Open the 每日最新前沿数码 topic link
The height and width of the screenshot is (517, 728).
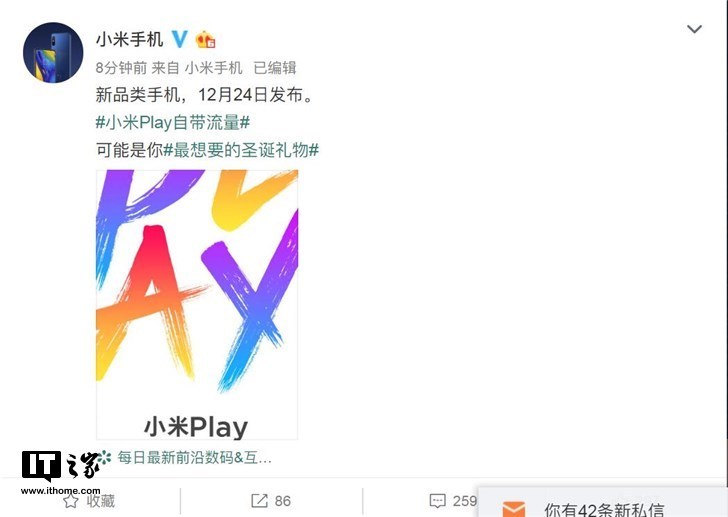click(195, 458)
